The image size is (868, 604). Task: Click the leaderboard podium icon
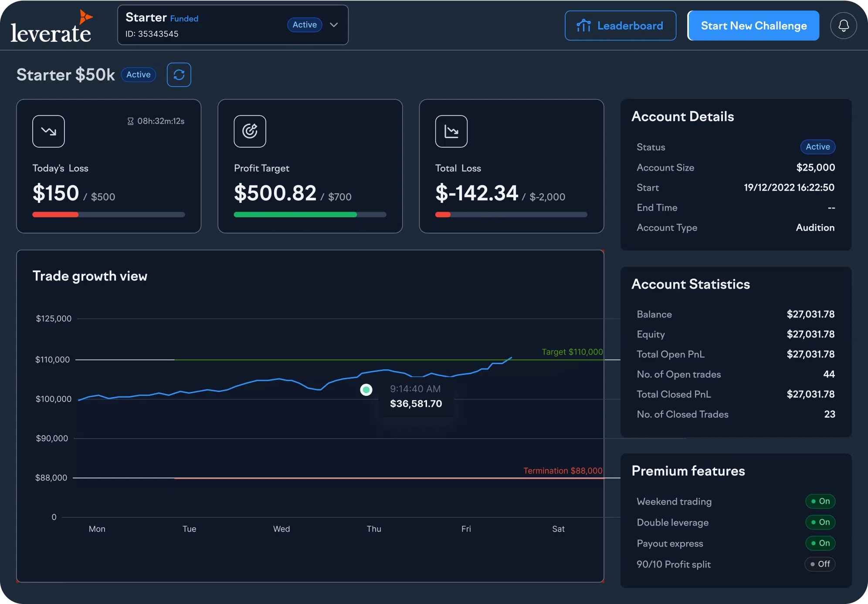pyautogui.click(x=583, y=26)
